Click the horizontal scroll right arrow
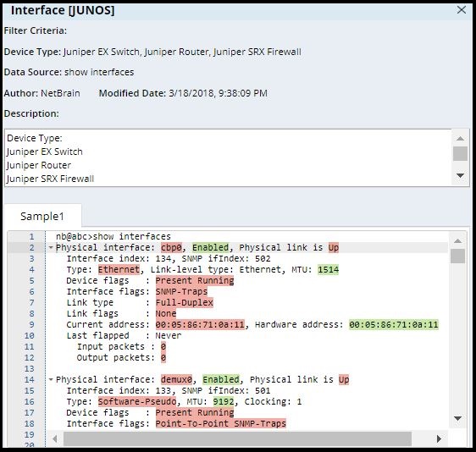Image resolution: width=476 pixels, height=452 pixels. click(439, 438)
